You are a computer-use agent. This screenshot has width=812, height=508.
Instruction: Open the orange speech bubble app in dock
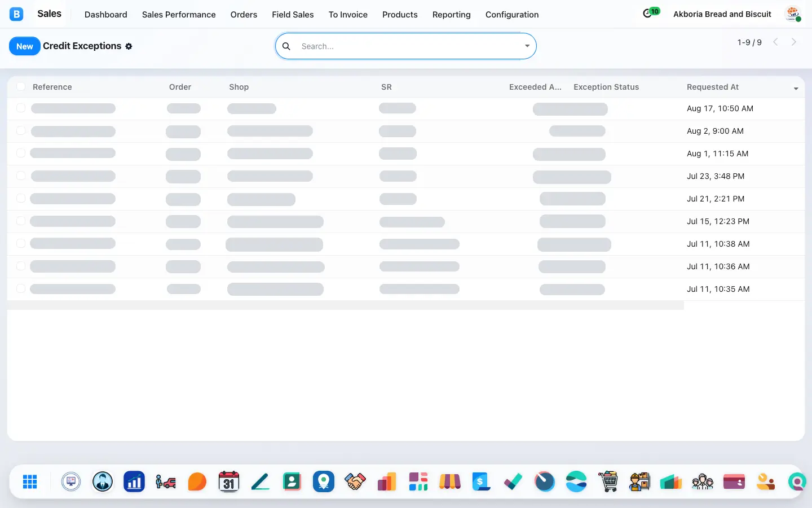[x=197, y=481]
